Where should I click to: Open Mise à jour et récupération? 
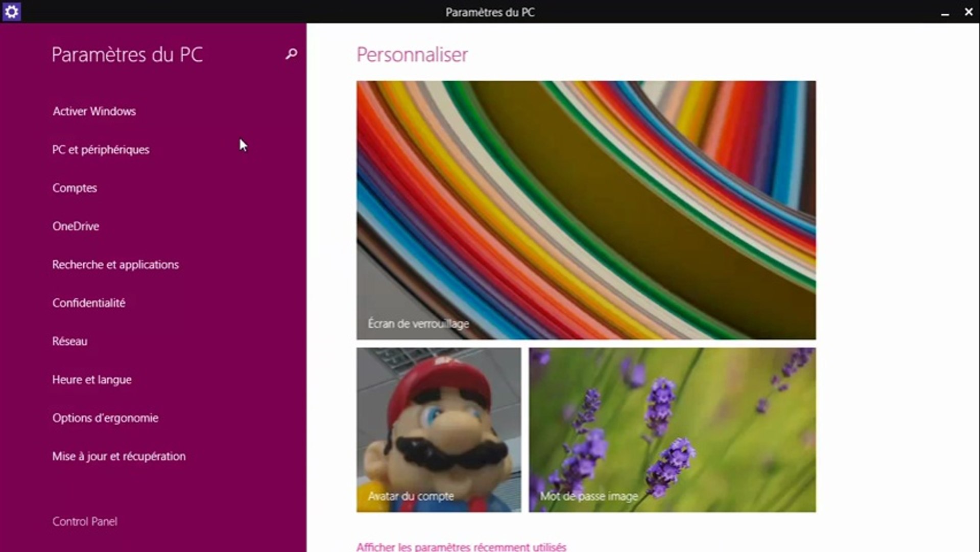119,456
